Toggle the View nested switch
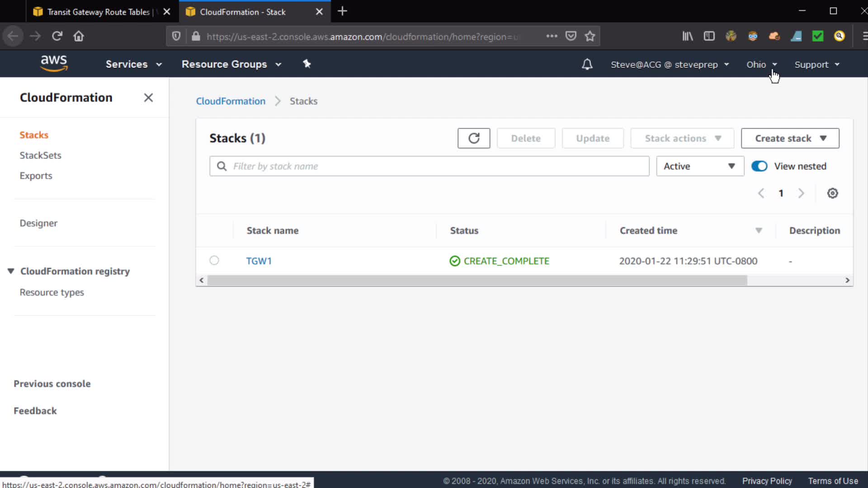 point(759,166)
